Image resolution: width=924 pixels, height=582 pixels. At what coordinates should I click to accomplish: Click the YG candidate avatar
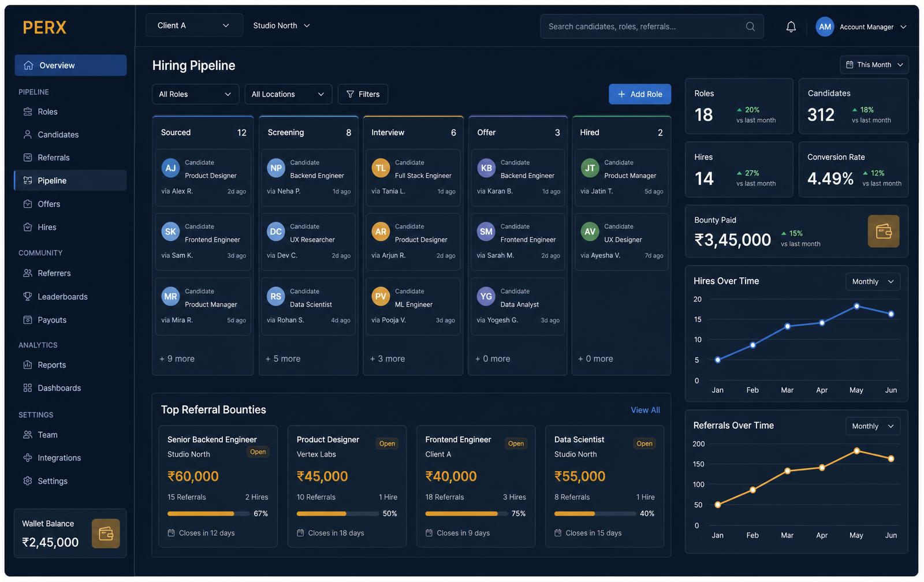[486, 296]
